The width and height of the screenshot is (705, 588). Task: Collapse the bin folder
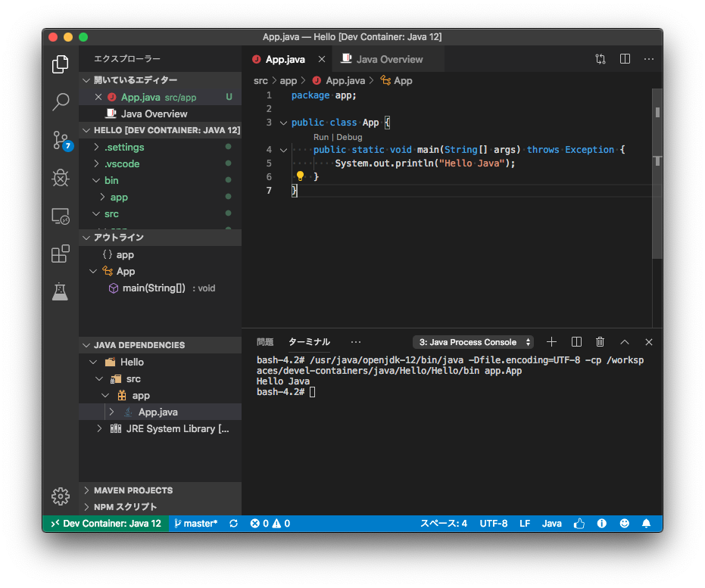[96, 180]
